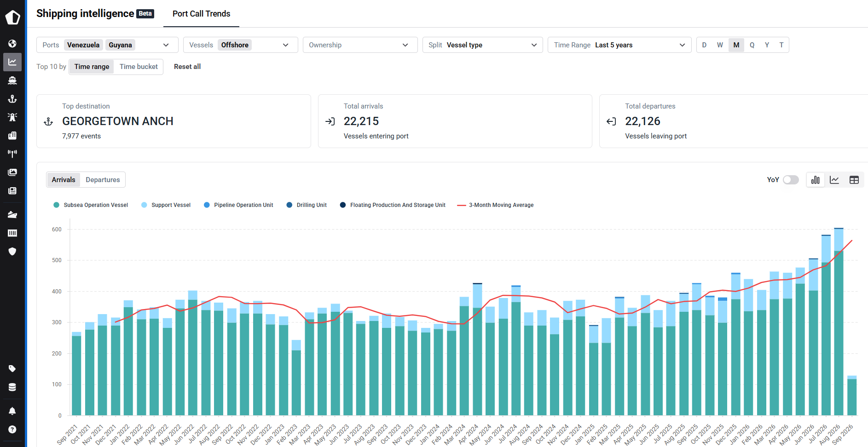
Task: Select yearly Y granularity
Action: 767,45
